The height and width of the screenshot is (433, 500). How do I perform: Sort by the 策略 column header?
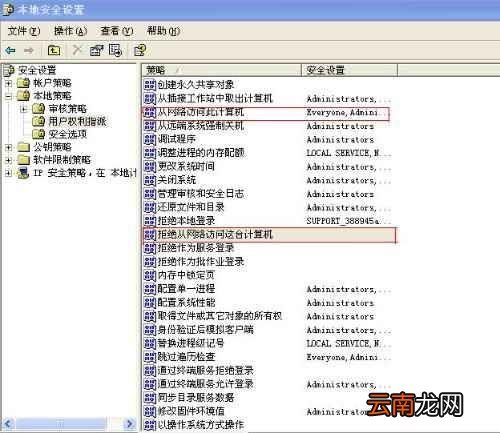[221, 70]
